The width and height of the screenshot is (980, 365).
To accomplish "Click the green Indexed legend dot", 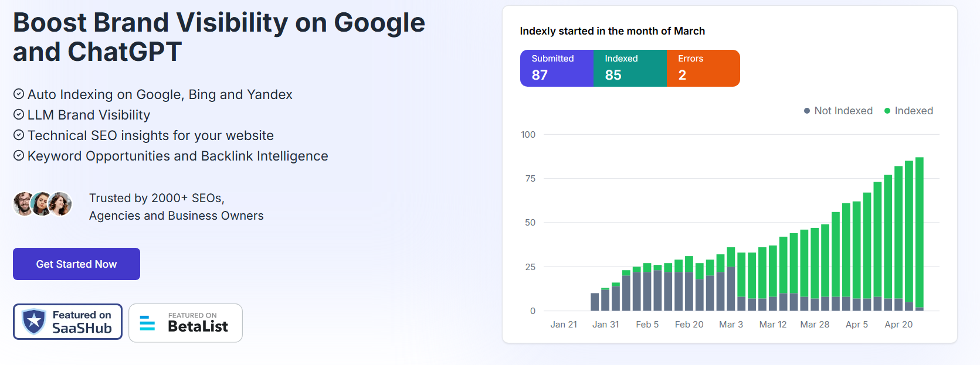I will point(887,111).
